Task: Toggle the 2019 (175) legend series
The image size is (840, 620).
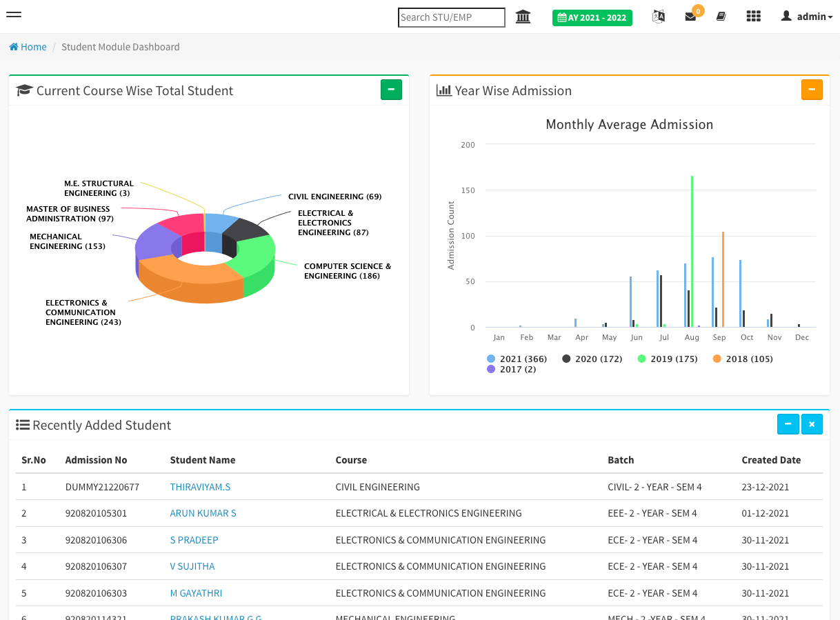Action: coord(667,359)
